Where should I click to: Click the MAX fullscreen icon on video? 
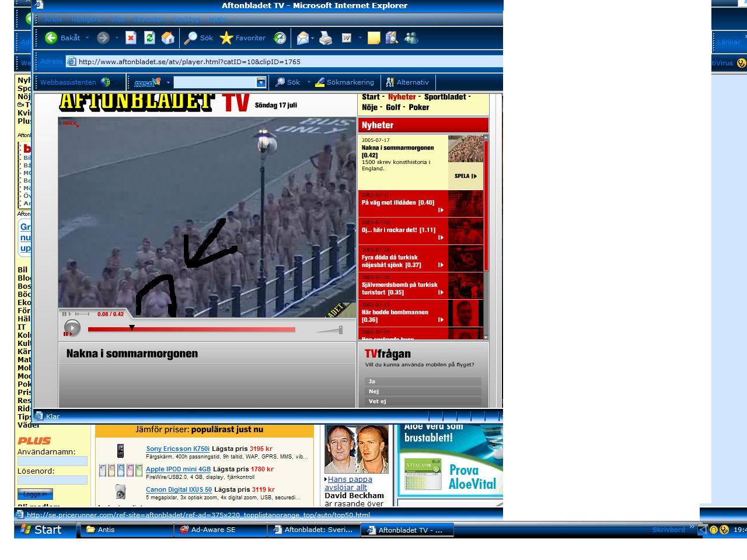[71, 124]
